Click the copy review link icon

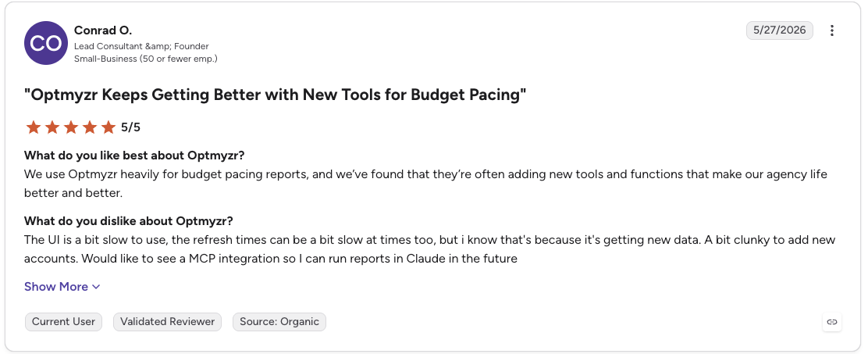point(831,321)
